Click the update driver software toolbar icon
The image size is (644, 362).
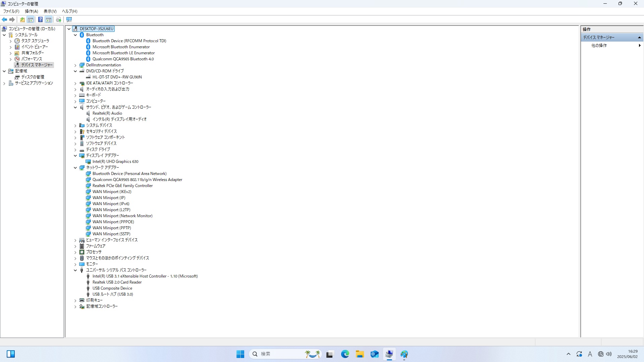coord(59,19)
